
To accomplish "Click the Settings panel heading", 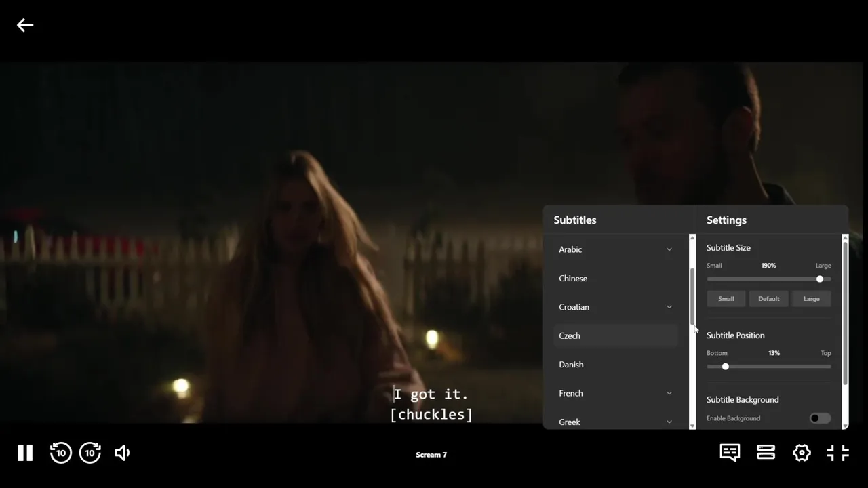I will click(726, 220).
